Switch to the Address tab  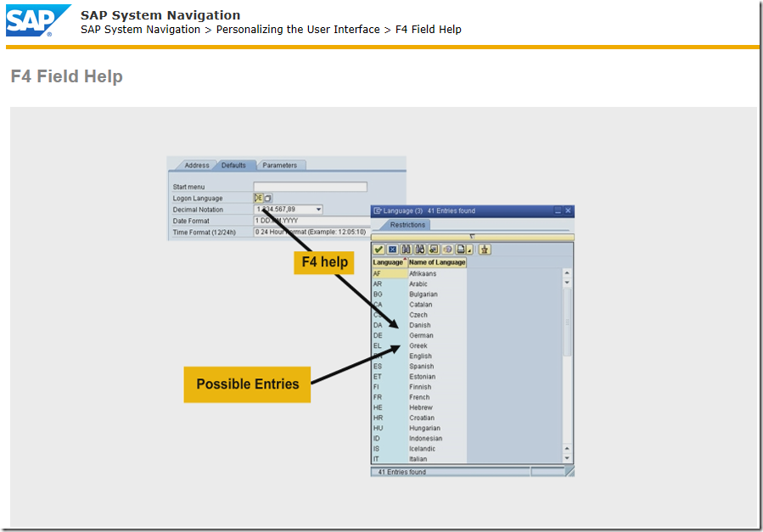(x=197, y=165)
